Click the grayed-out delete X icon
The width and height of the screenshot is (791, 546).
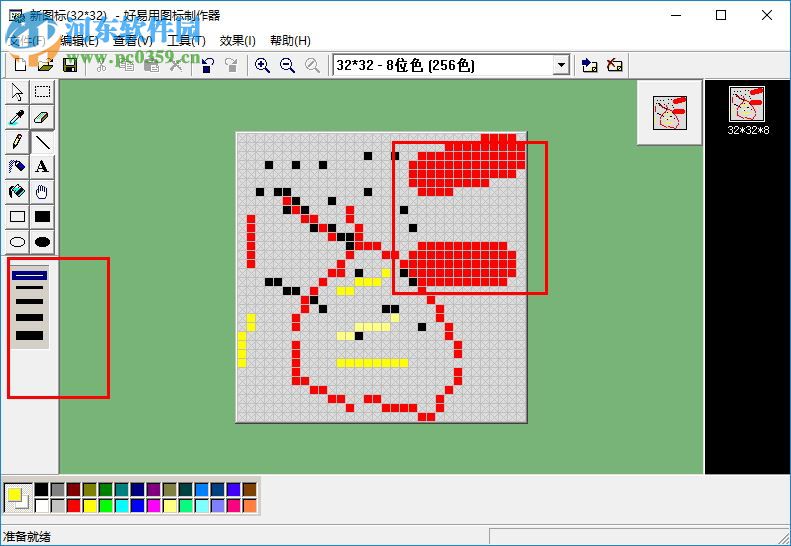click(x=176, y=65)
